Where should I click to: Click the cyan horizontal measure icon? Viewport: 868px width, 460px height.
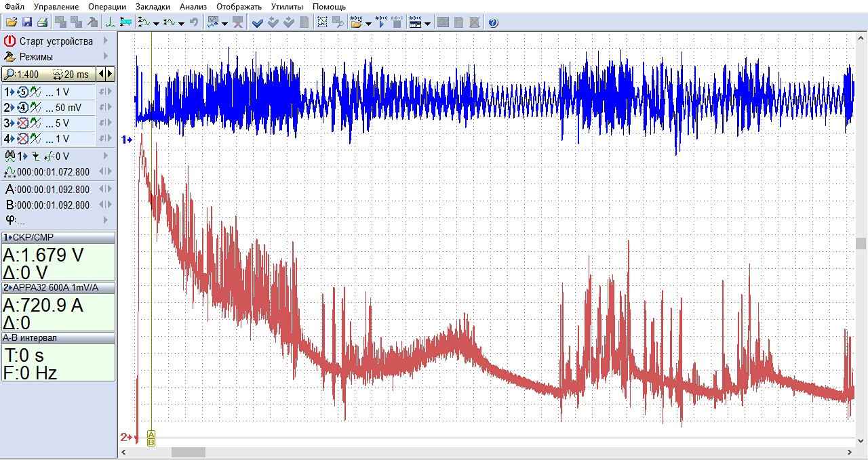point(125,22)
